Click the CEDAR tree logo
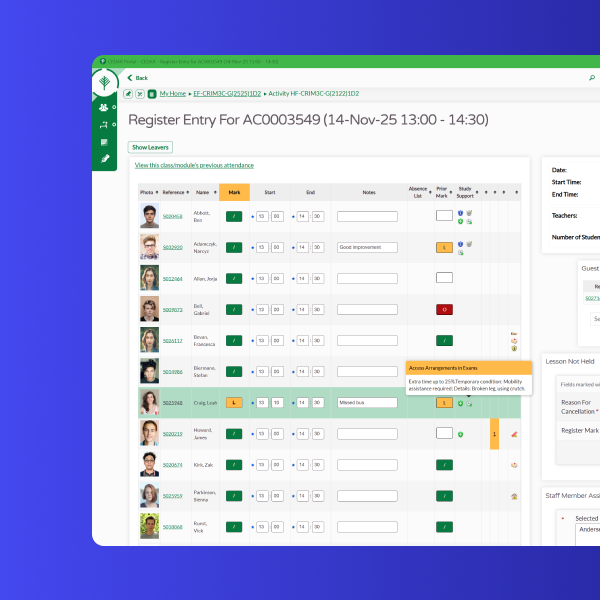This screenshot has height=600, width=600. [x=105, y=82]
